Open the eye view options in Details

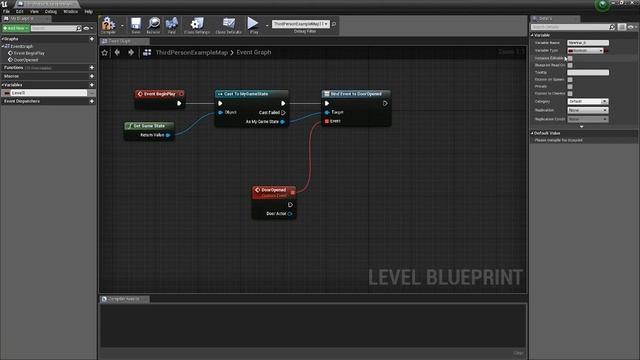pyautogui.click(x=632, y=27)
